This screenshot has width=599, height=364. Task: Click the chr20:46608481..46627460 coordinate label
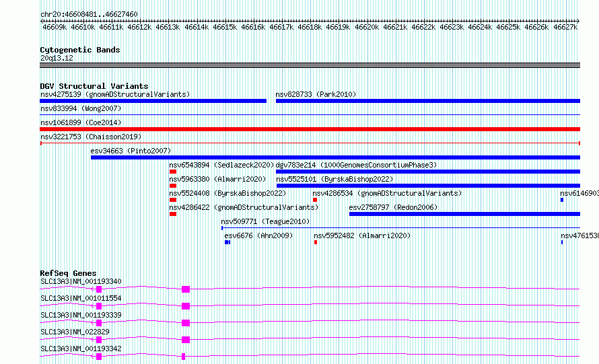[x=89, y=14]
